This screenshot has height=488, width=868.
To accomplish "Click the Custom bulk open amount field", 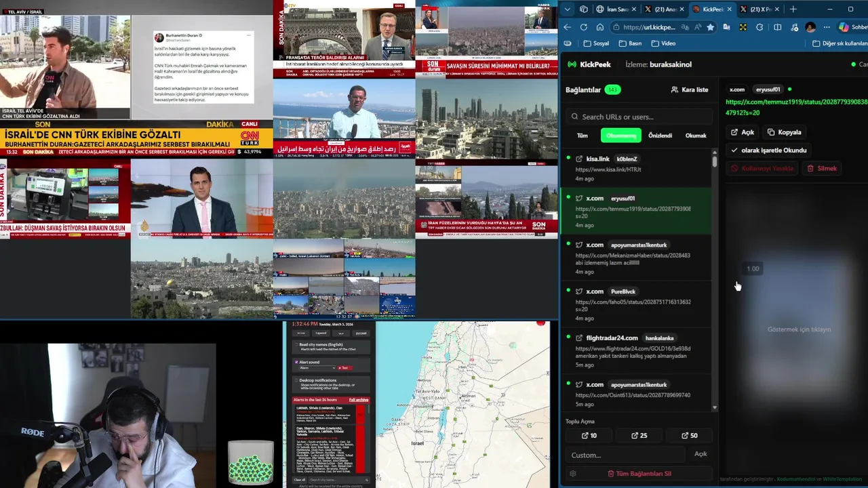I will 625,455.
